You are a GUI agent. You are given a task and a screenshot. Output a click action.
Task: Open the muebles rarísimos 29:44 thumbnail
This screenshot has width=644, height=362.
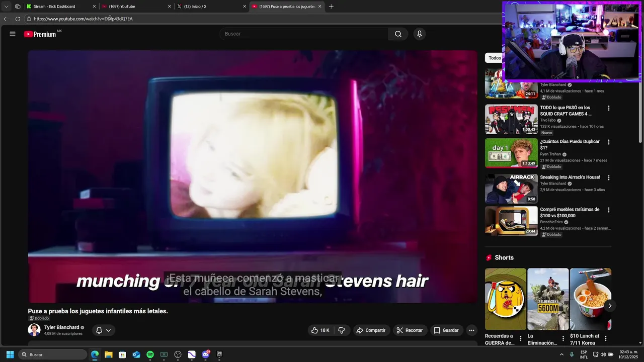(x=511, y=221)
